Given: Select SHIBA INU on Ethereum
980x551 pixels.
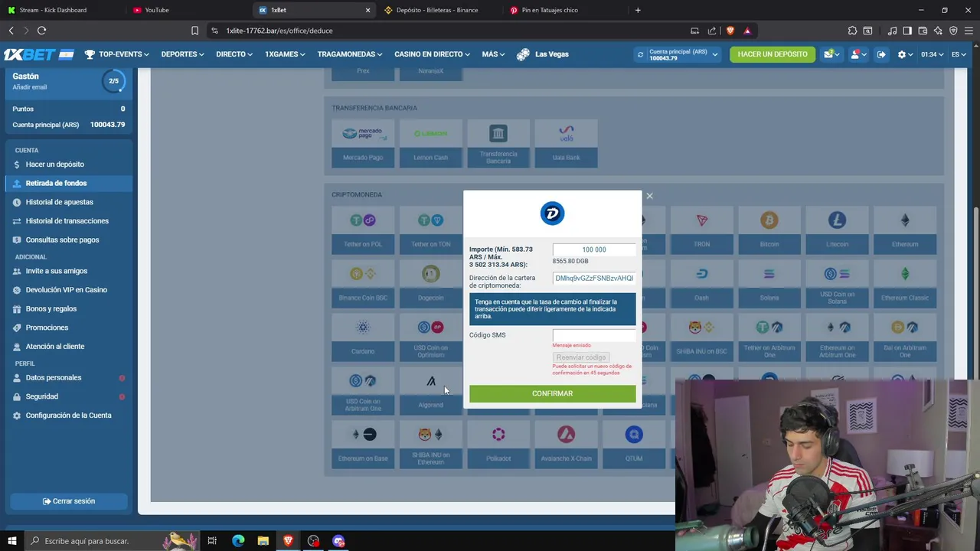Looking at the screenshot, I should [x=430, y=445].
